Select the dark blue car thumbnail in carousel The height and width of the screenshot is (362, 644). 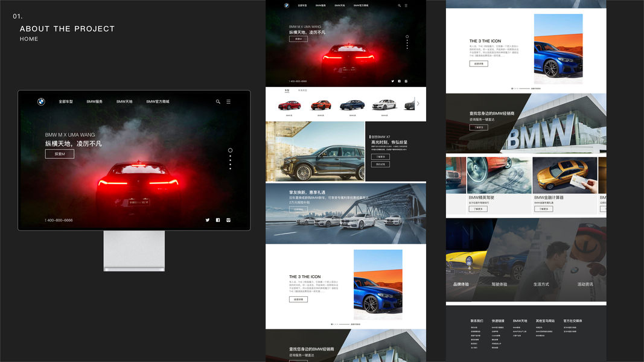tap(352, 105)
